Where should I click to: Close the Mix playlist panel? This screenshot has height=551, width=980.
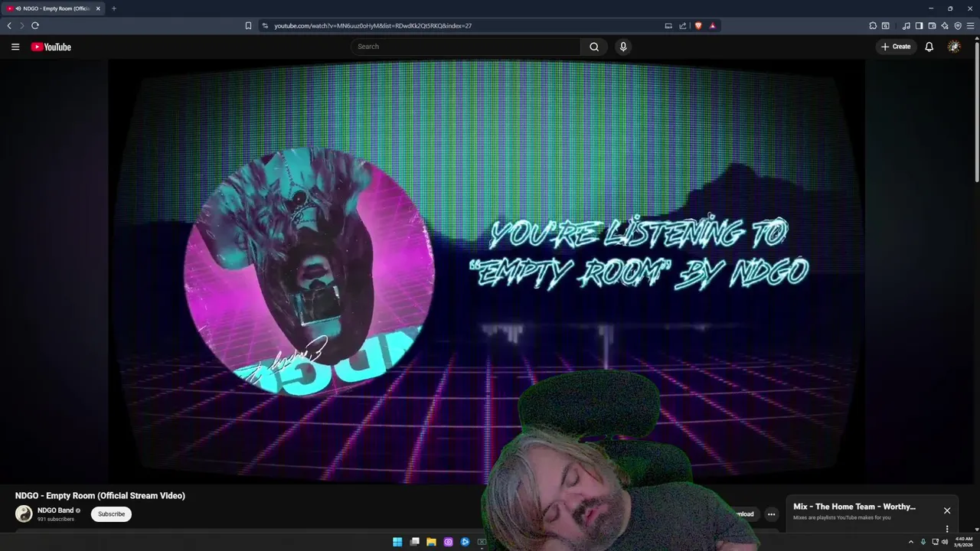click(947, 510)
